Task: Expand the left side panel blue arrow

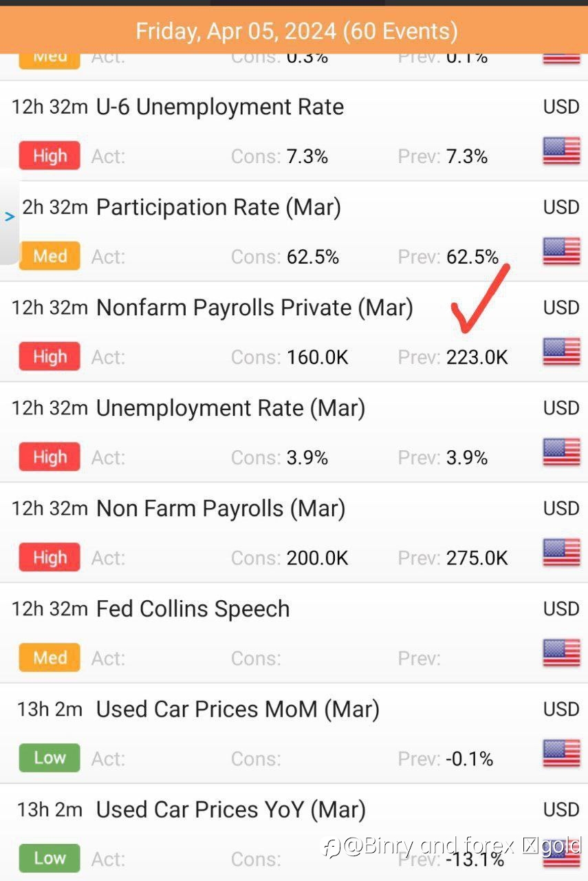Action: click(x=10, y=217)
